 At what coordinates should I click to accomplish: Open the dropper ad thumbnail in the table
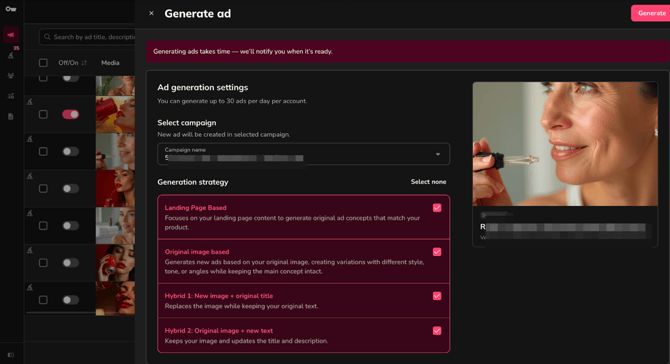[115, 152]
